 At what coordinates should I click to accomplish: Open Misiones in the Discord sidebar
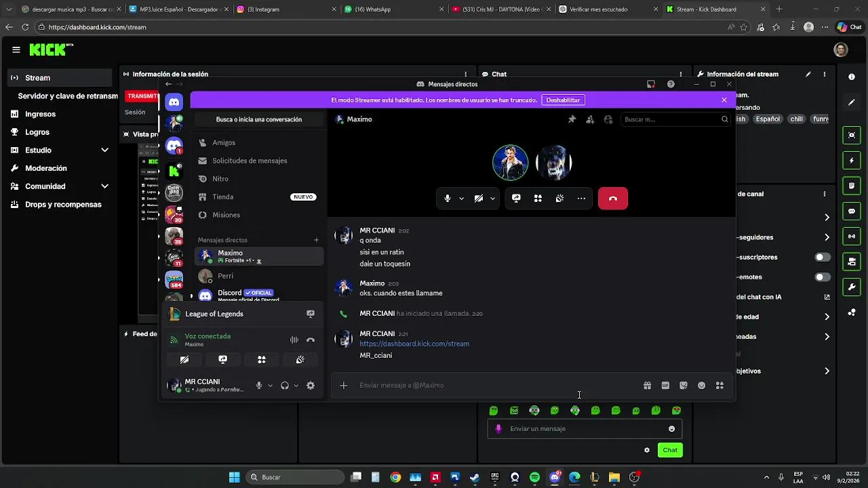(x=258, y=215)
